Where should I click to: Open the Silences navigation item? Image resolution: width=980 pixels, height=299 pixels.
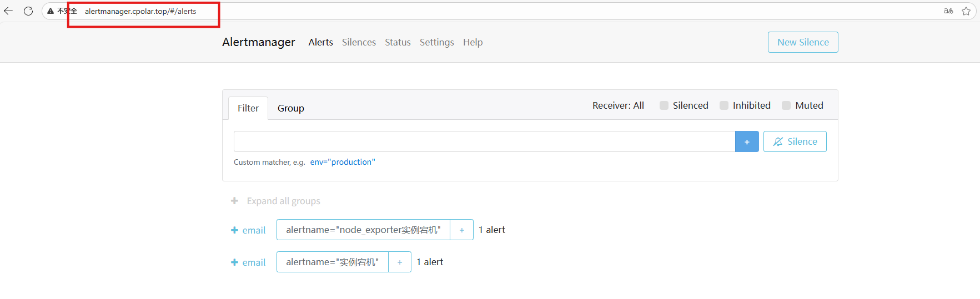(359, 42)
